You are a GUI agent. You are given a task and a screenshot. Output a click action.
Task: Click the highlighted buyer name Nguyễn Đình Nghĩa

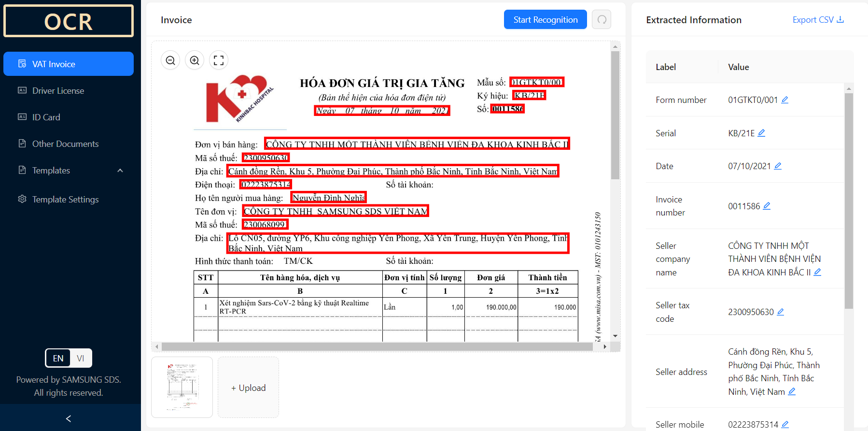329,197
